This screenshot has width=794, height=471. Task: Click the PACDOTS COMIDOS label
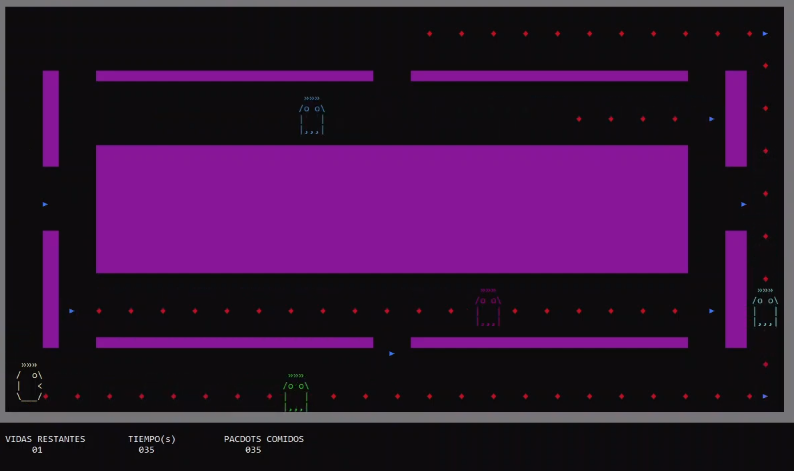(x=264, y=439)
